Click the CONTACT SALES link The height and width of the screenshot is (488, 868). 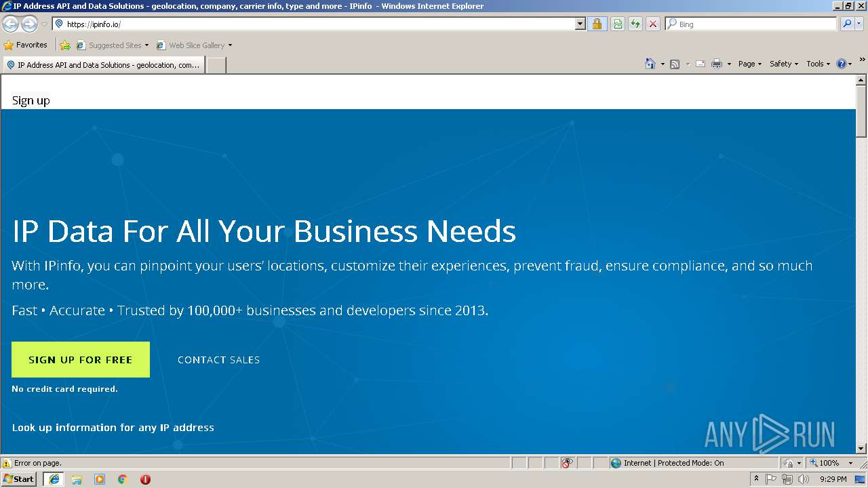click(218, 360)
